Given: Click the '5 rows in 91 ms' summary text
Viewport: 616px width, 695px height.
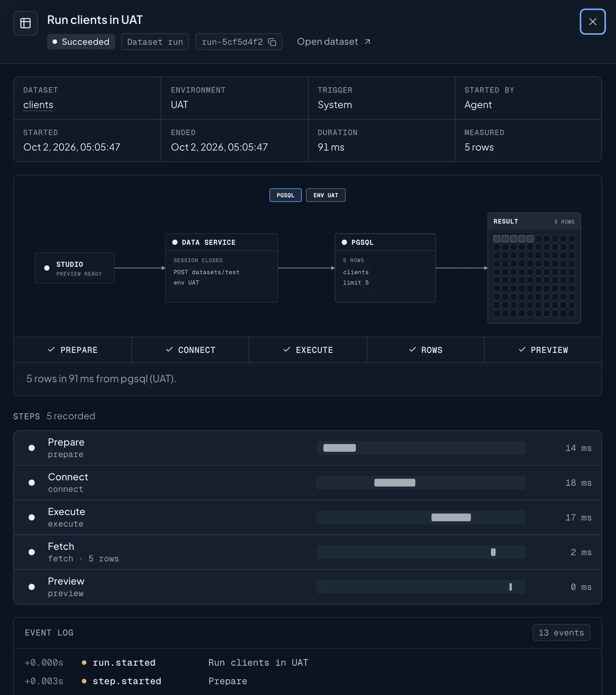Looking at the screenshot, I should tap(101, 379).
